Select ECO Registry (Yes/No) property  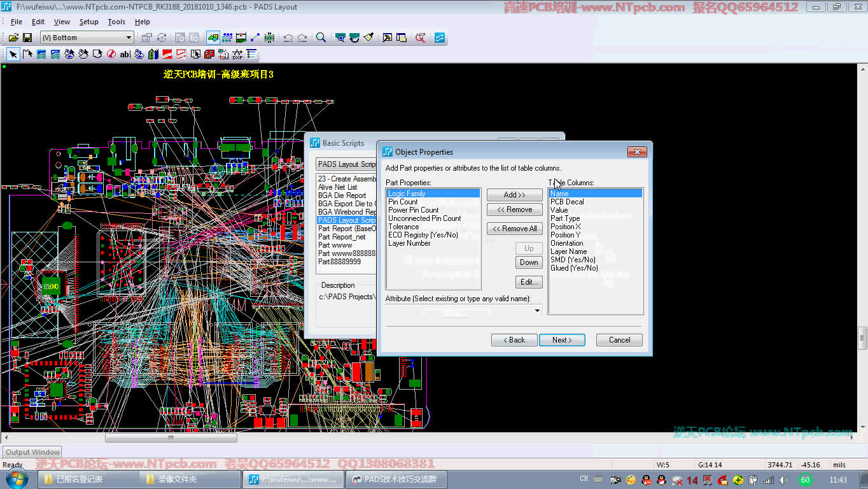click(x=433, y=235)
